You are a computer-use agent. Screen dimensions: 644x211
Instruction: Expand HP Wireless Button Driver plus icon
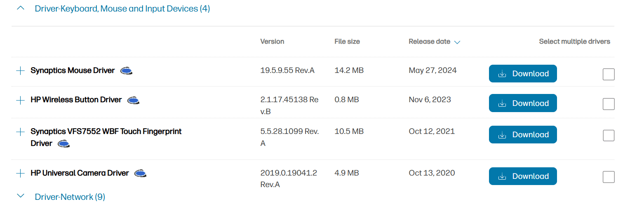(20, 100)
